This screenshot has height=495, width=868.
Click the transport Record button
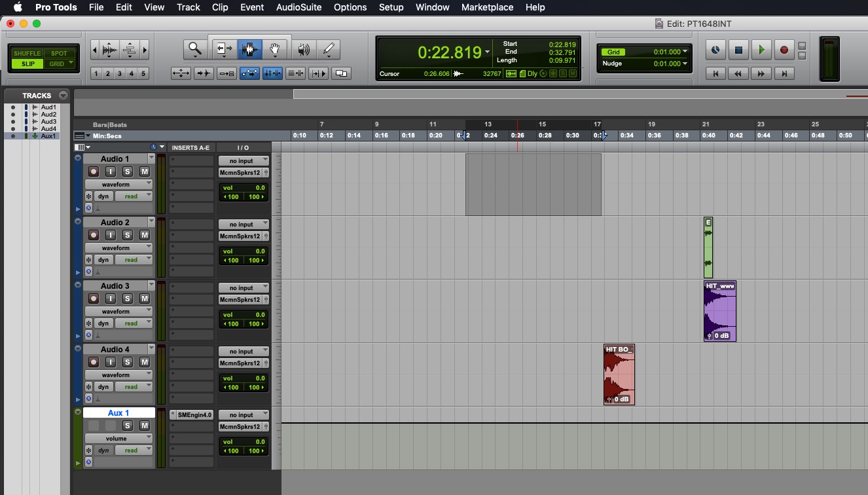(784, 50)
